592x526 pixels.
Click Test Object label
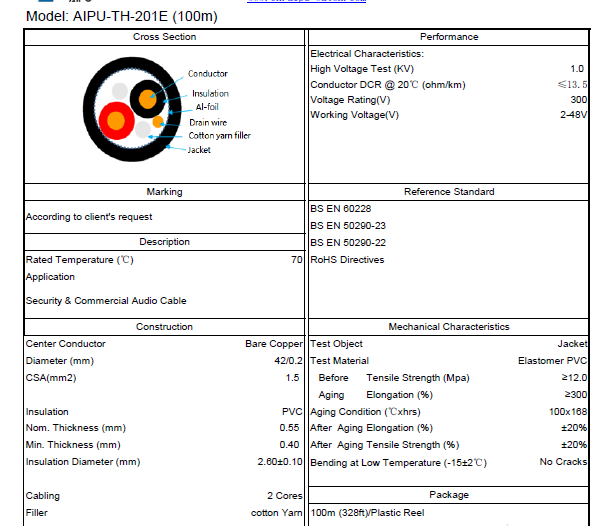click(336, 344)
